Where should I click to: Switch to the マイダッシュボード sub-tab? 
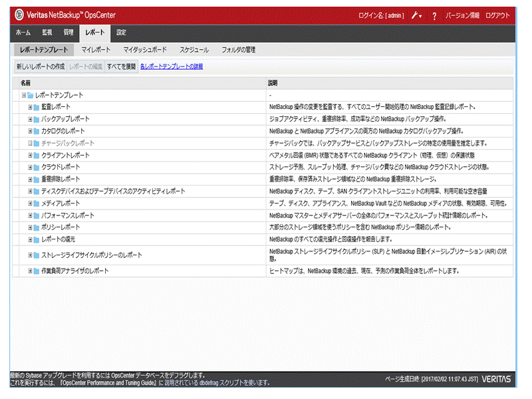click(145, 50)
